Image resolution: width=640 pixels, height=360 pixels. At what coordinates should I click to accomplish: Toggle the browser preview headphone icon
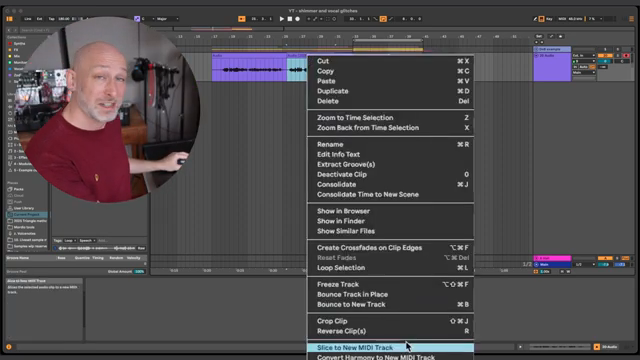click(x=56, y=248)
